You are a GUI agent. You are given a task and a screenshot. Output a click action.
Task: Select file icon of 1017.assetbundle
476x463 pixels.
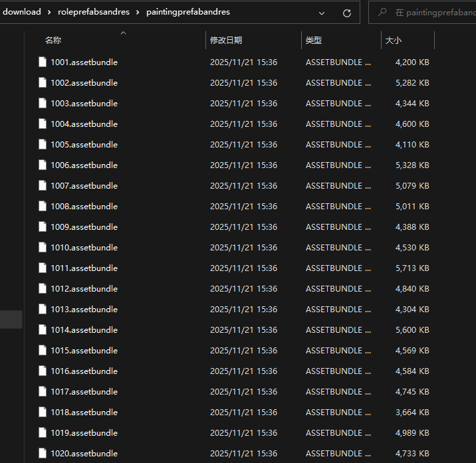point(43,392)
